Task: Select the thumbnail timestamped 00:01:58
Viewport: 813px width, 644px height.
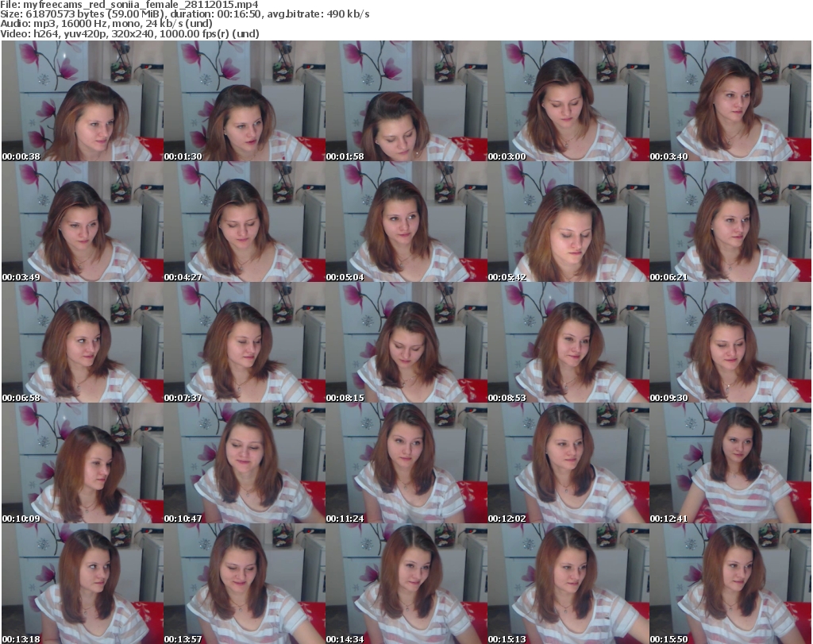Action: [x=406, y=101]
